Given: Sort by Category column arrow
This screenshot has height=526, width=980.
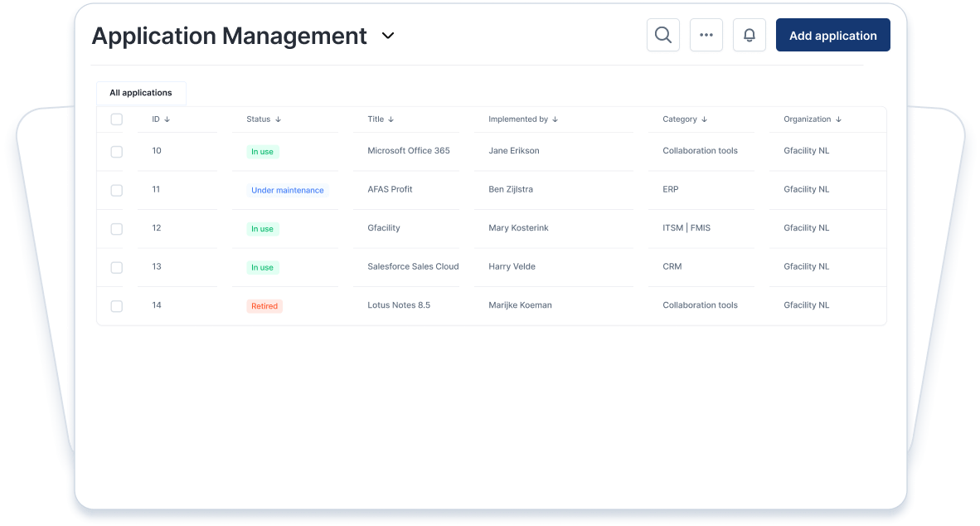Looking at the screenshot, I should (x=704, y=119).
